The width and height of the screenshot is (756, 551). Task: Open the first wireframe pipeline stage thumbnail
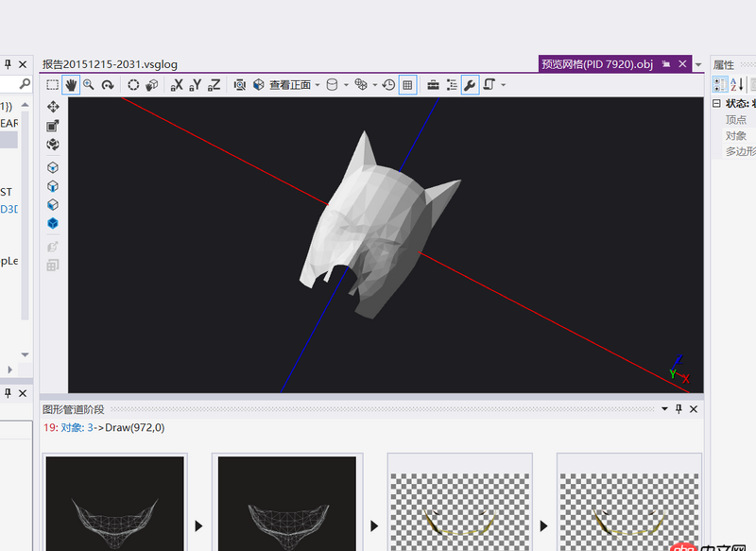click(114, 504)
